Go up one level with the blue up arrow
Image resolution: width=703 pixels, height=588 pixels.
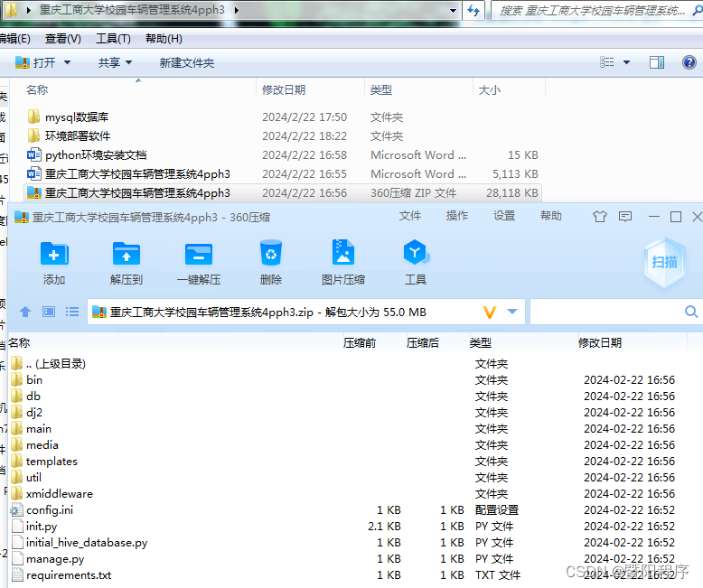coord(25,312)
